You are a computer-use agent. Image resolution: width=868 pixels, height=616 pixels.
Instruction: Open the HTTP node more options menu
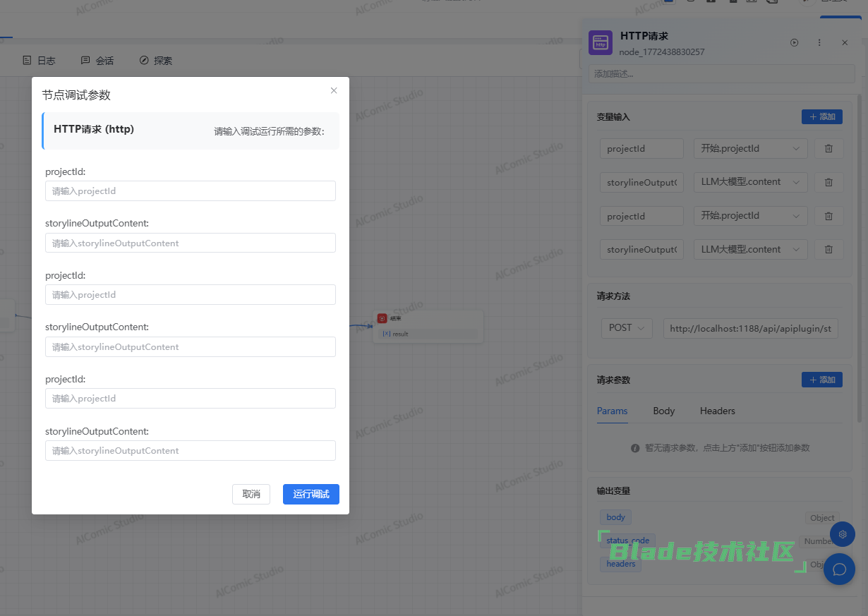click(x=819, y=43)
